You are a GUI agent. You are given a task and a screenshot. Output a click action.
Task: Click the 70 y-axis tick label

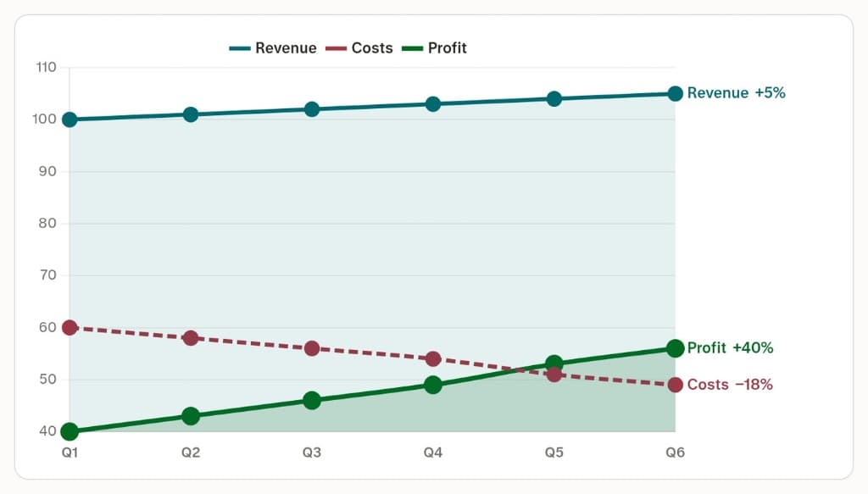pos(47,275)
